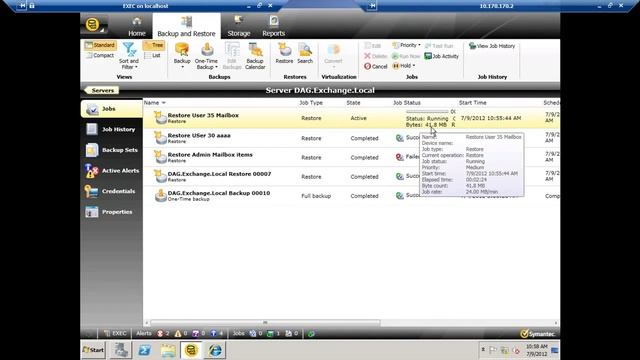640x360 pixels.
Task: Open Job Activity
Action: pyautogui.click(x=442, y=56)
